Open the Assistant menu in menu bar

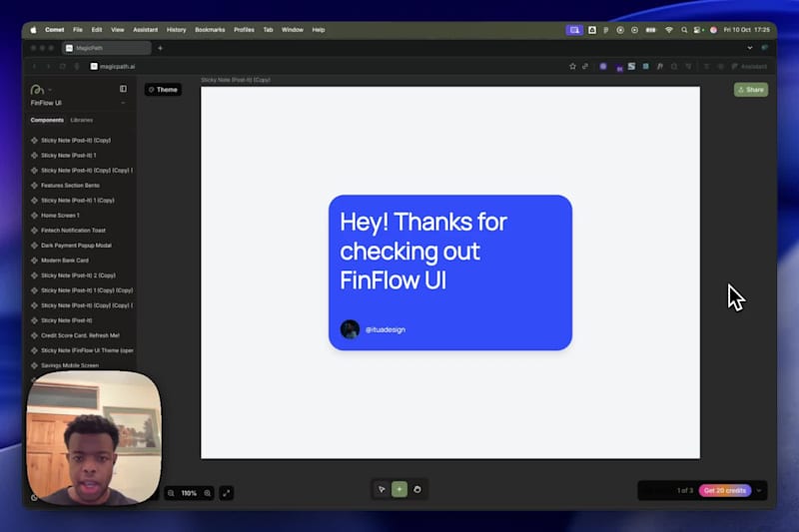pos(145,30)
